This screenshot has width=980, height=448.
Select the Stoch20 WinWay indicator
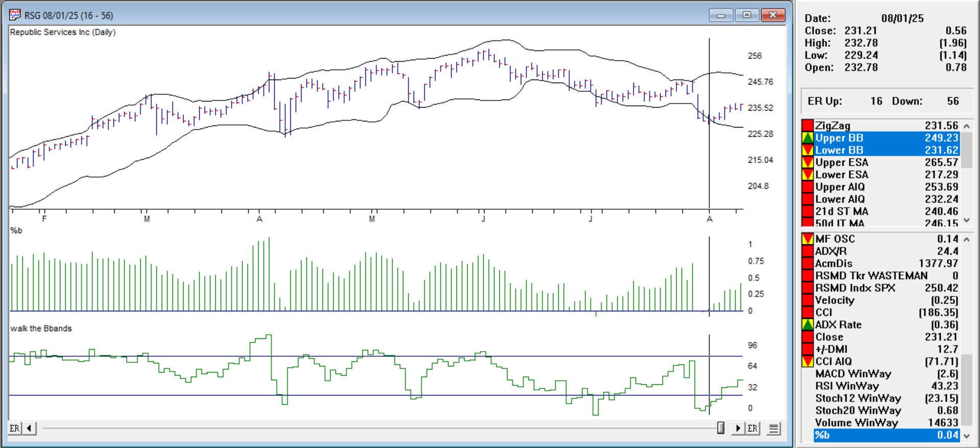(x=886, y=410)
